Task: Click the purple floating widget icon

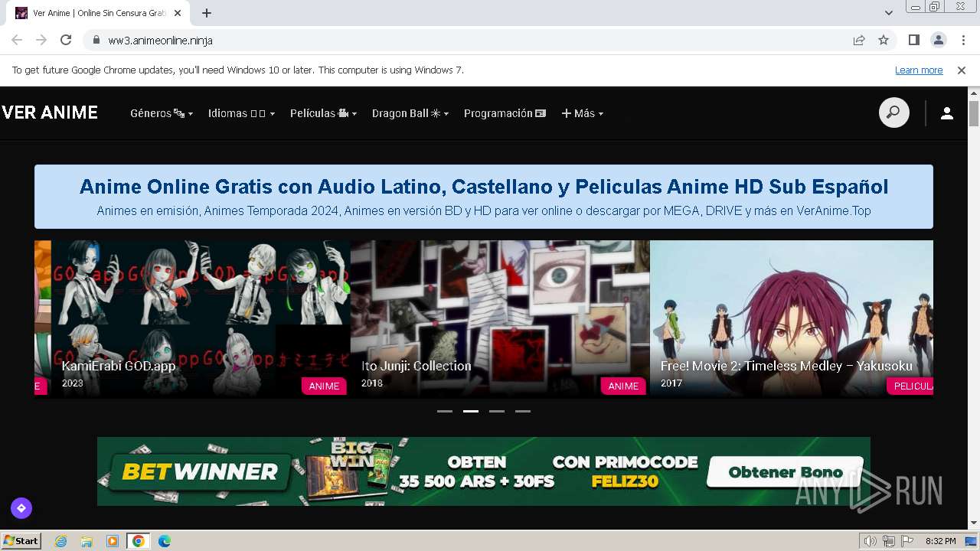Action: 21,508
